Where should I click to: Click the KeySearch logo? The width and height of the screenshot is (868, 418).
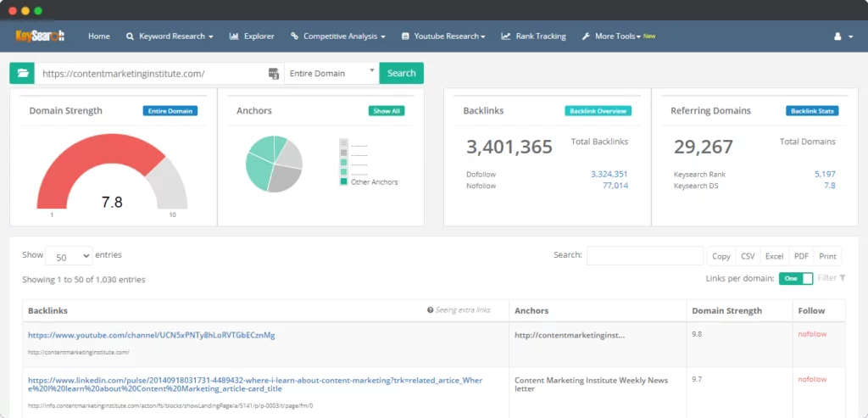(x=40, y=36)
